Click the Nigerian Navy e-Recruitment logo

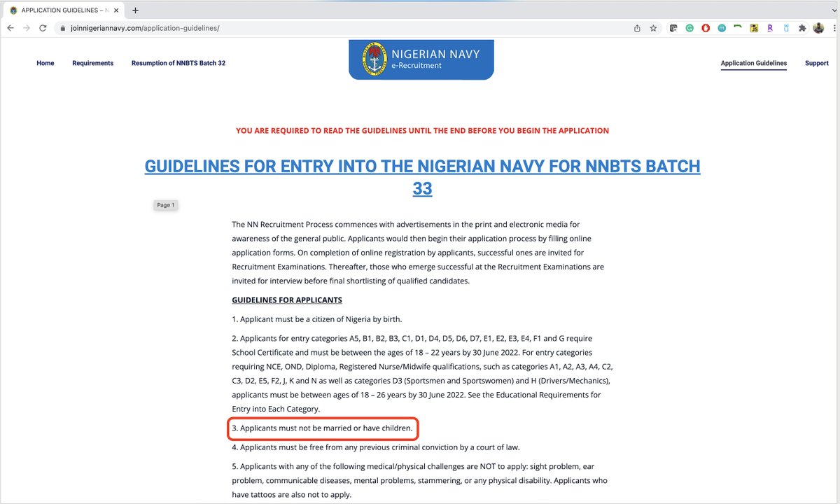click(421, 59)
